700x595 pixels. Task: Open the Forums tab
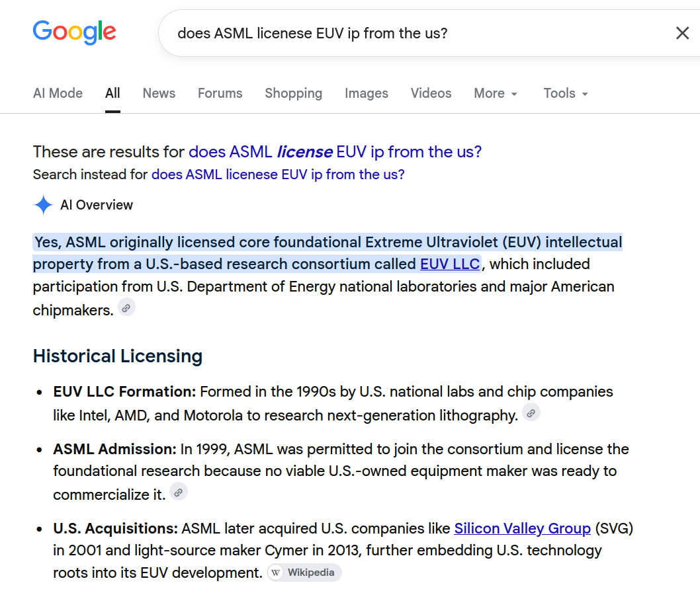pyautogui.click(x=220, y=93)
